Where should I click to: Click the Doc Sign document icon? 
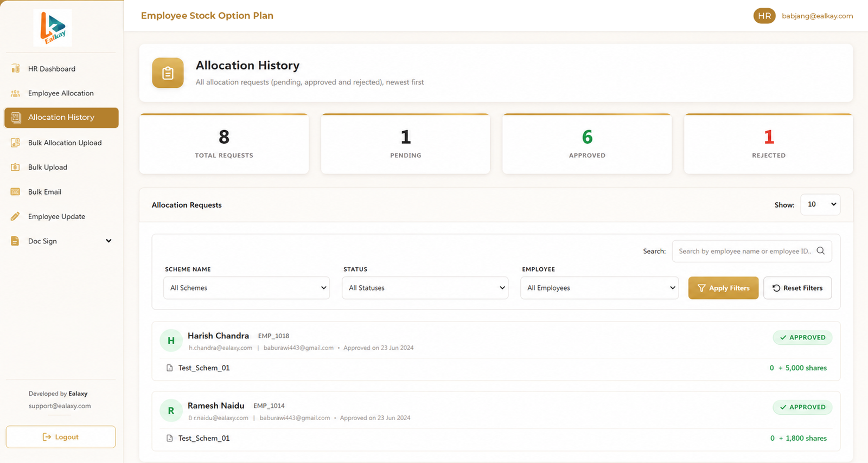point(15,241)
